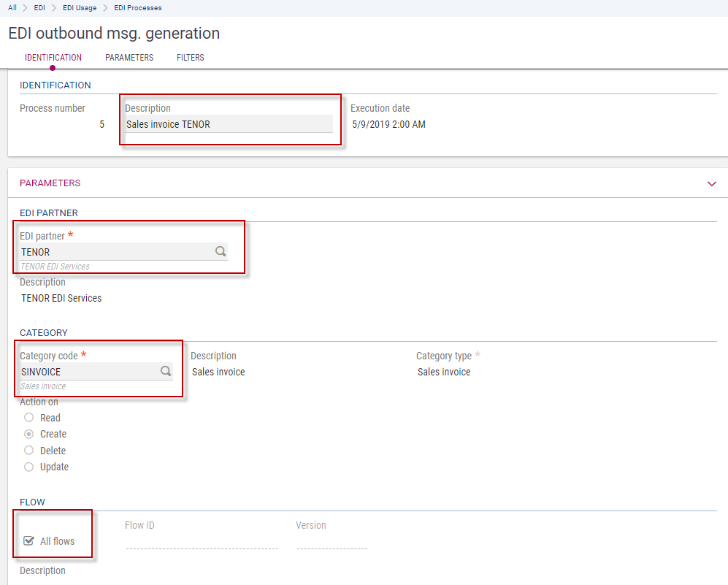
Task: Go to the FILTERS tab
Action: click(191, 58)
